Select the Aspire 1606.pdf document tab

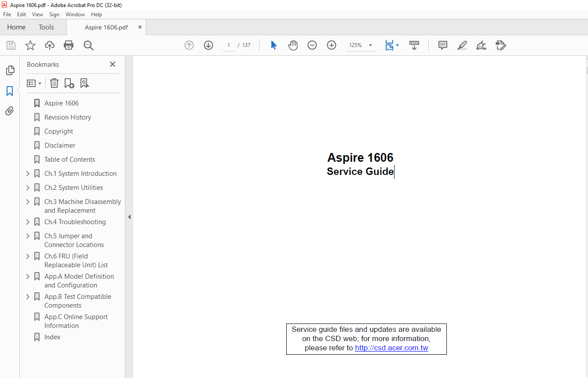[106, 27]
